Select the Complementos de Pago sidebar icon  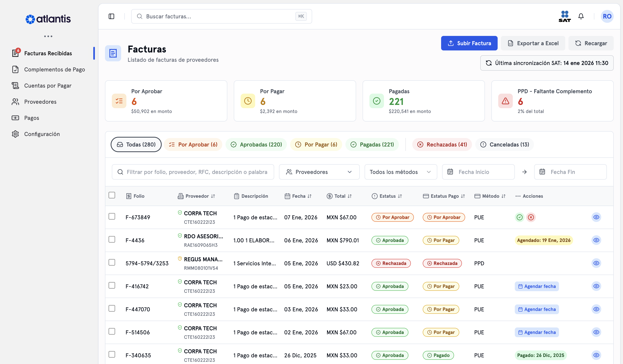[15, 69]
